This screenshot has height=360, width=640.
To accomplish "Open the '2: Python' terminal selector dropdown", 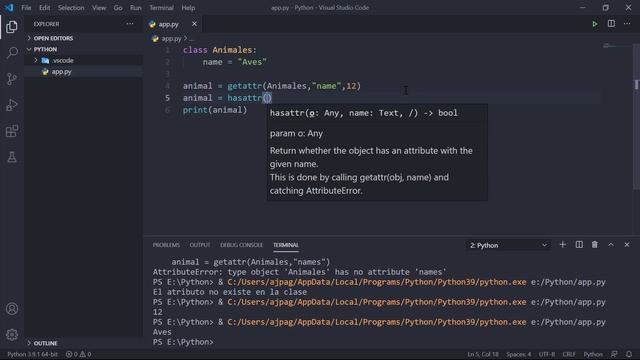I will tap(508, 245).
